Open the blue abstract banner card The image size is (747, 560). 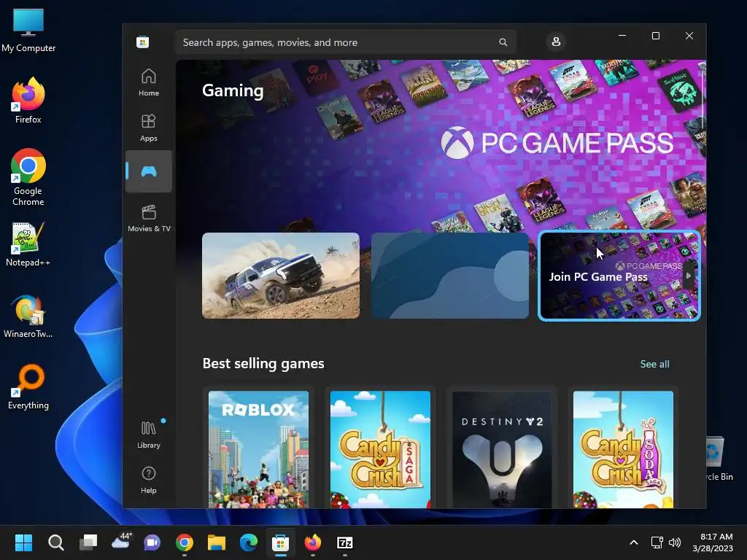point(449,275)
